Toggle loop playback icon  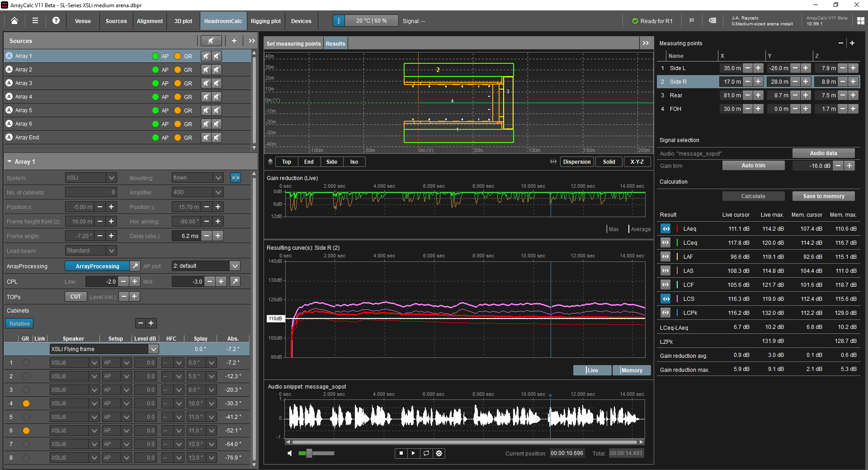coord(426,453)
